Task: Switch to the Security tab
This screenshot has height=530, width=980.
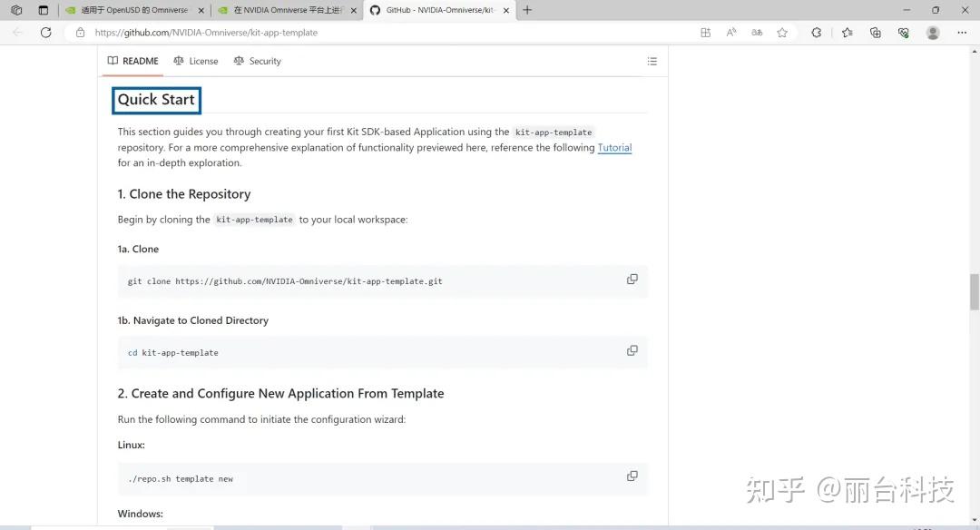Action: (257, 61)
